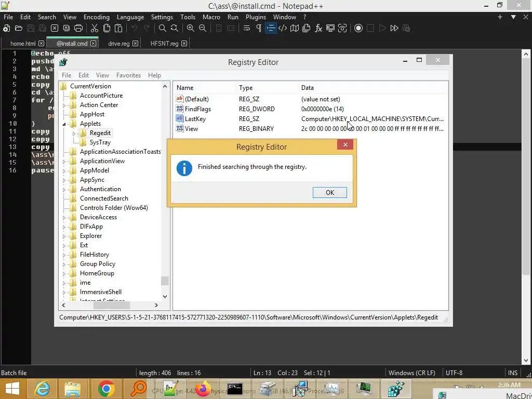This screenshot has width=532, height=399.
Task: Expand the ApplicationView tree node
Action: (64, 162)
